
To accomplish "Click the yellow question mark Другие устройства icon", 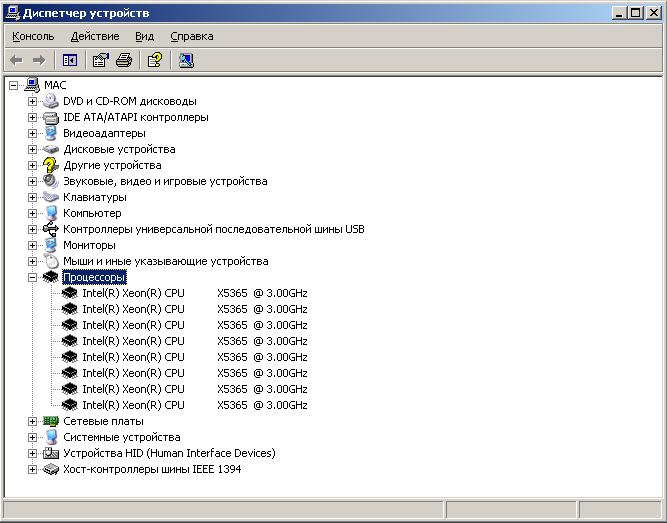I will pos(51,165).
